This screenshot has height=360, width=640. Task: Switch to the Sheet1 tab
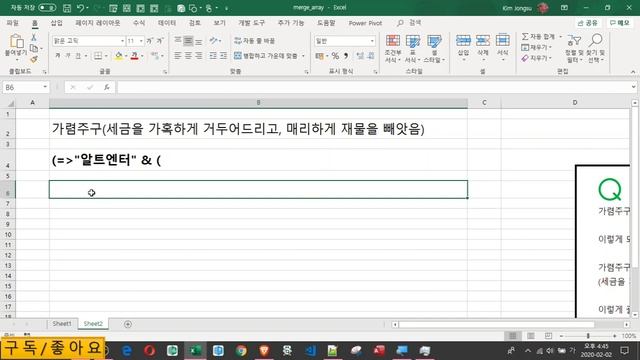(62, 324)
